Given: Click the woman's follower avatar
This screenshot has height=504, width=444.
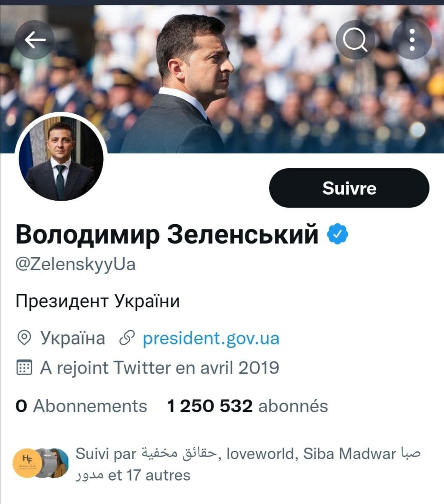Looking at the screenshot, I should pyautogui.click(x=58, y=463).
